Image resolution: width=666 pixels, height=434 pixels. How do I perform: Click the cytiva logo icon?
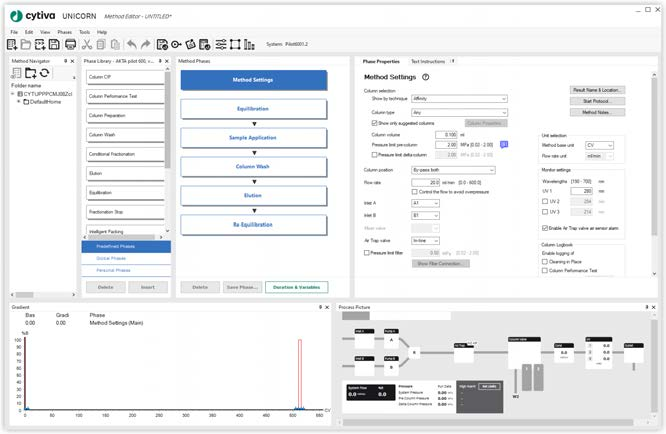click(x=16, y=16)
